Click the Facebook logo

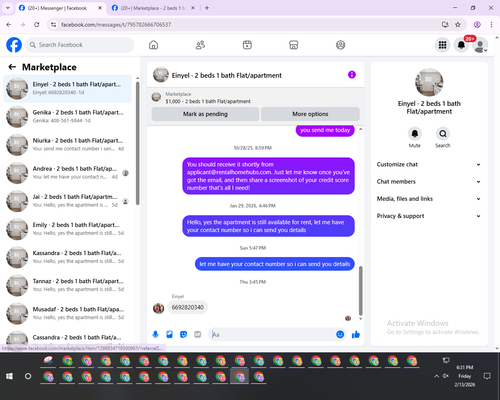point(14,45)
